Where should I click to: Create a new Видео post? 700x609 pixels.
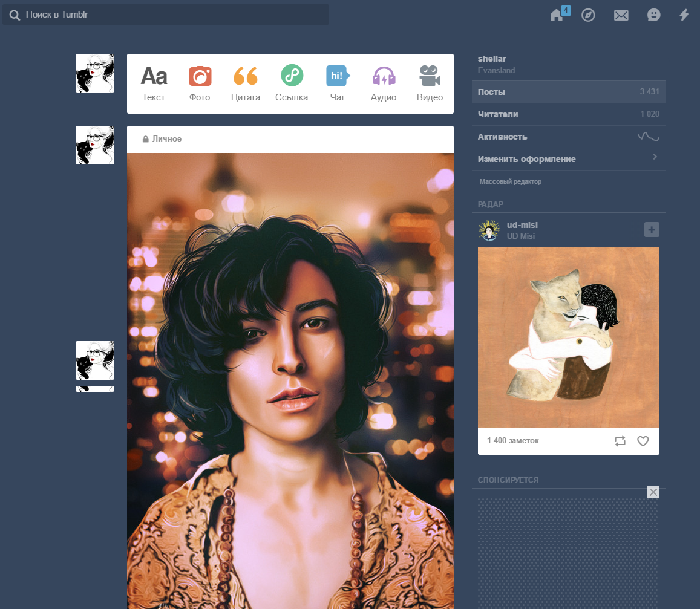(430, 83)
